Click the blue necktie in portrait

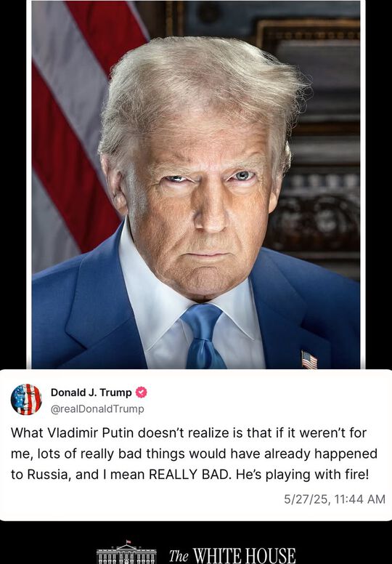(203, 336)
